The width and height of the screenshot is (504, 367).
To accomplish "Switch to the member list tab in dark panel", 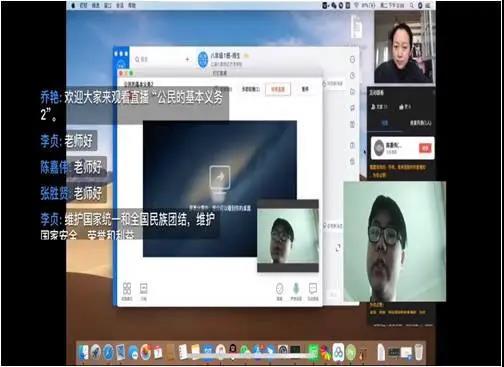I will 420,123.
